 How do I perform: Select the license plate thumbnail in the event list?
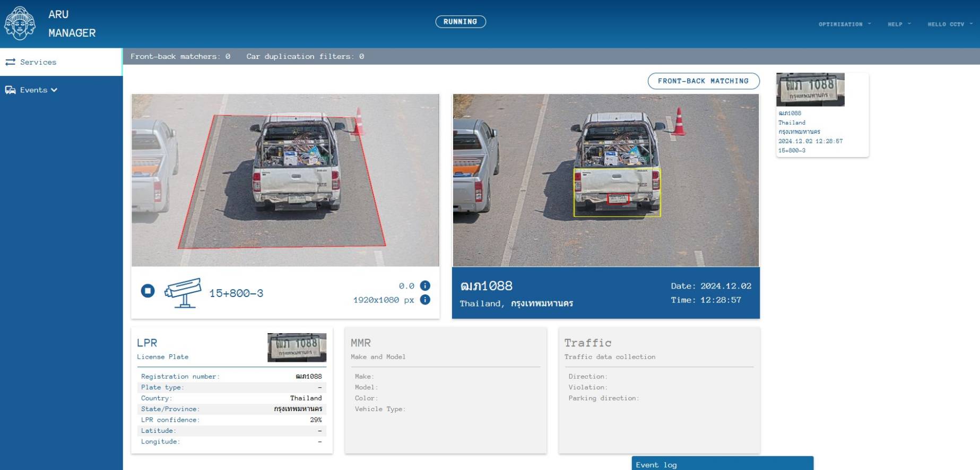[x=810, y=90]
